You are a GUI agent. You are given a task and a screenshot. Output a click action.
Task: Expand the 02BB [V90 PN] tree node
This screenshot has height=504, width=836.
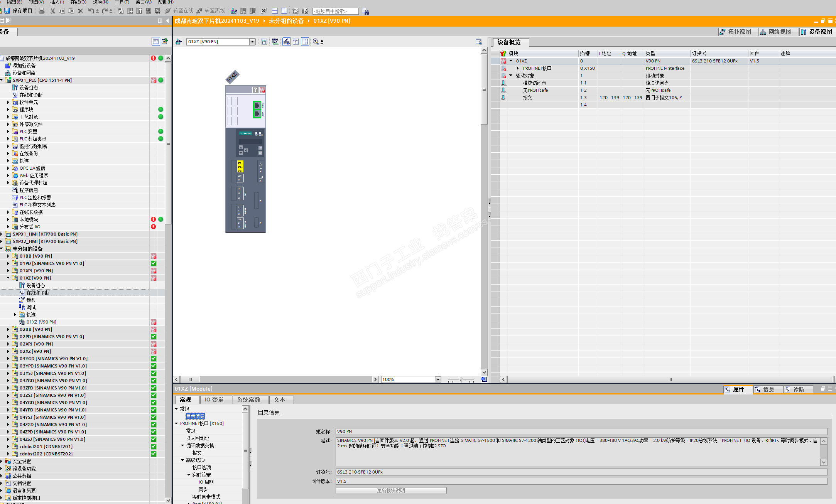(8, 329)
